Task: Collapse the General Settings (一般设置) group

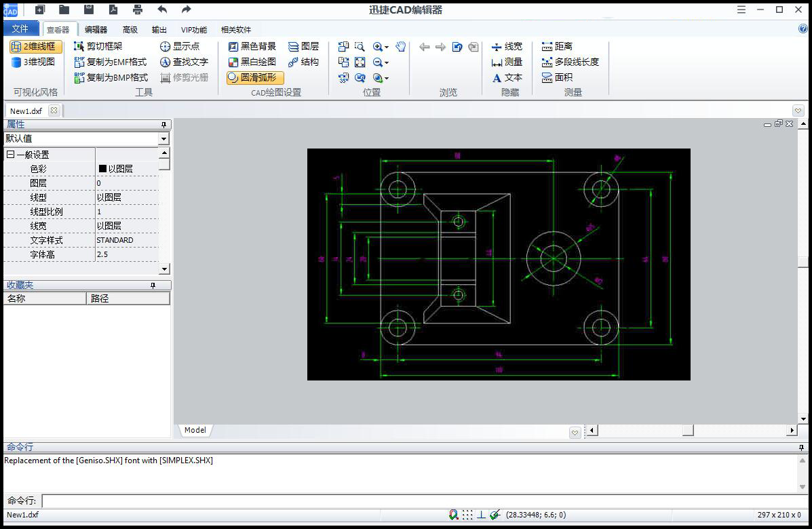Action: pyautogui.click(x=11, y=155)
